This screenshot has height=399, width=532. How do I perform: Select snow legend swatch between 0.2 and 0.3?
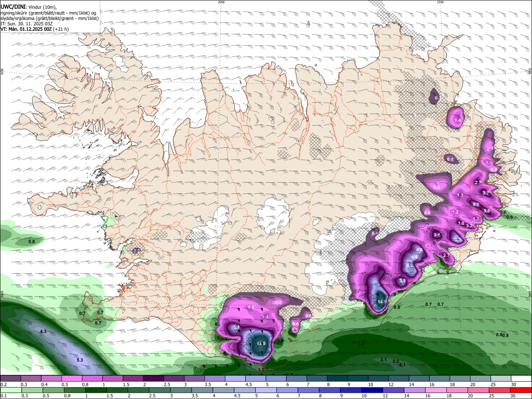click(10, 379)
